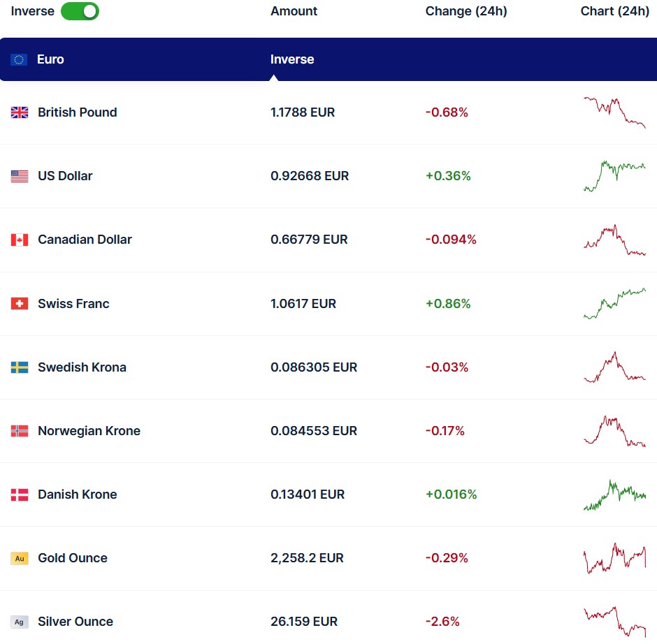Click the Chart (24h) column header
The width and height of the screenshot is (657, 644).
click(x=614, y=11)
